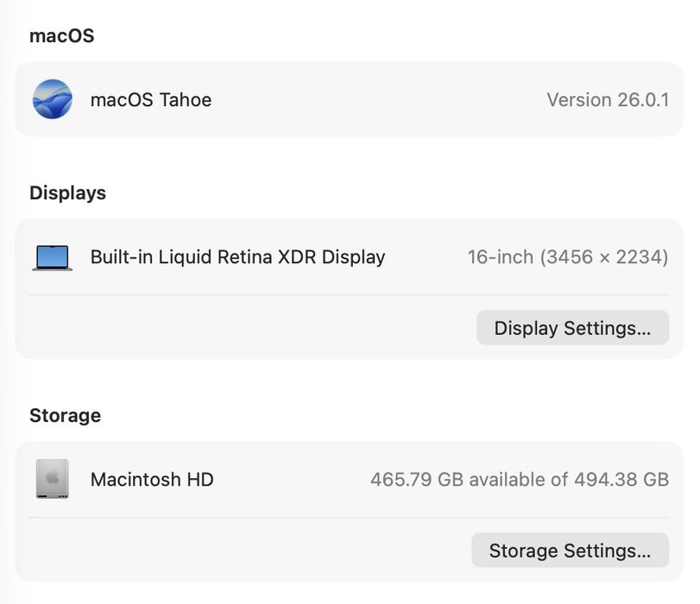
Task: Open Display Settings
Action: [x=572, y=328]
